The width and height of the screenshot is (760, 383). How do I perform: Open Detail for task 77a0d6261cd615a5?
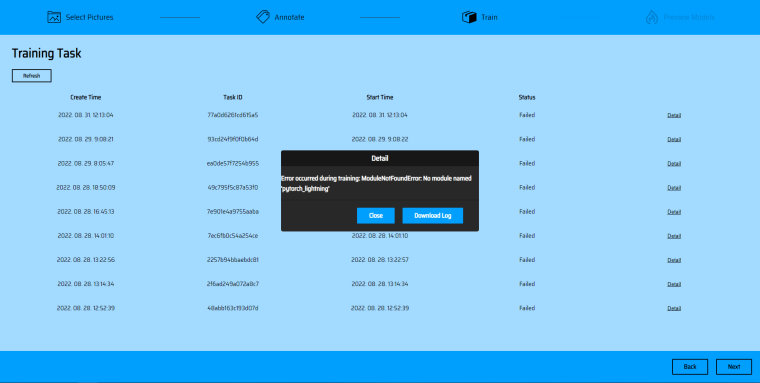(x=674, y=115)
